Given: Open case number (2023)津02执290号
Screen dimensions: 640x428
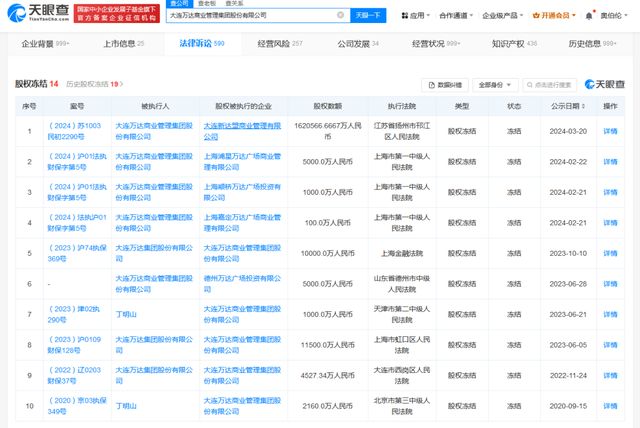Looking at the screenshot, I should (74, 315).
